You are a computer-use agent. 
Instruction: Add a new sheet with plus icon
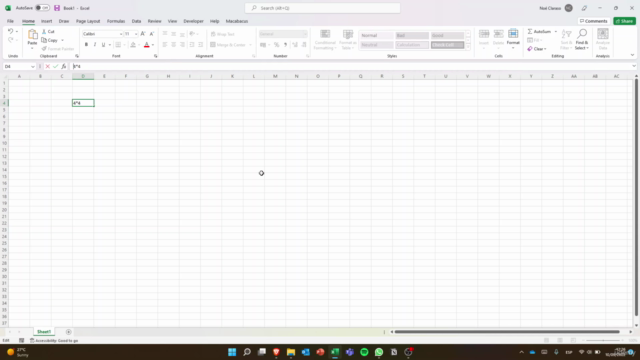(x=69, y=332)
